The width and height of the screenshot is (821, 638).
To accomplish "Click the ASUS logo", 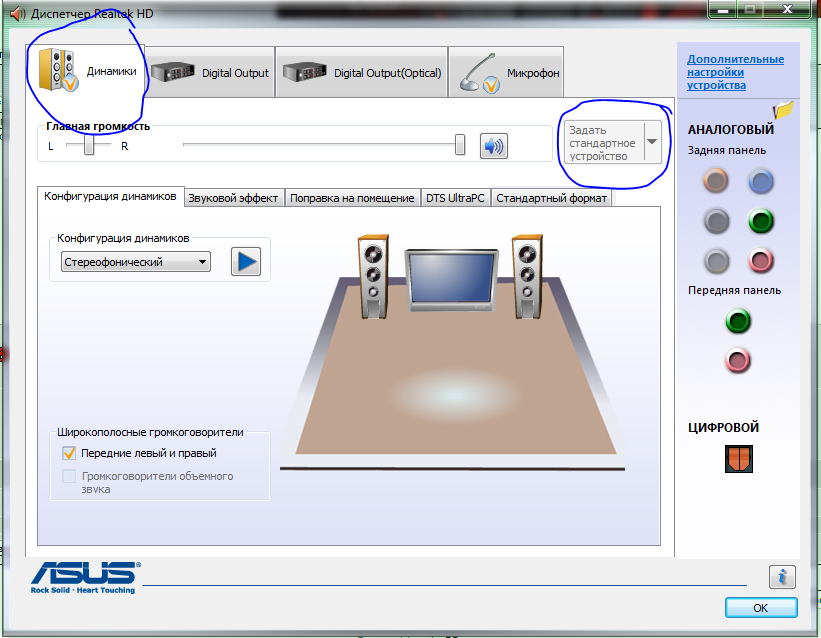I will click(x=85, y=578).
